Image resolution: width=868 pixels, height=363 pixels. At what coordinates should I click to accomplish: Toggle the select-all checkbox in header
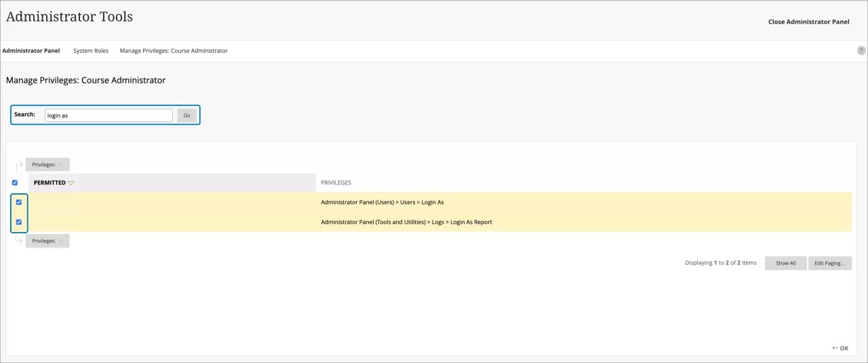[x=15, y=183]
